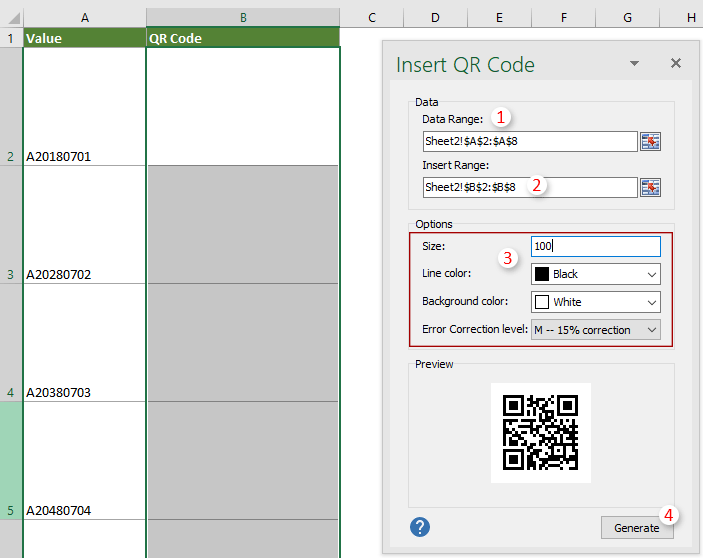Select column G header

point(627,18)
